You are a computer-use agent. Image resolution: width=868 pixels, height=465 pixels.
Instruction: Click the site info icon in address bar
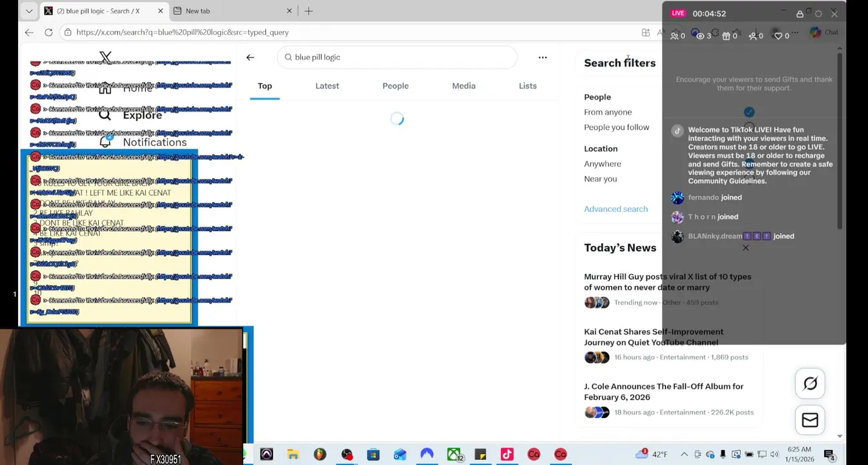coord(68,32)
